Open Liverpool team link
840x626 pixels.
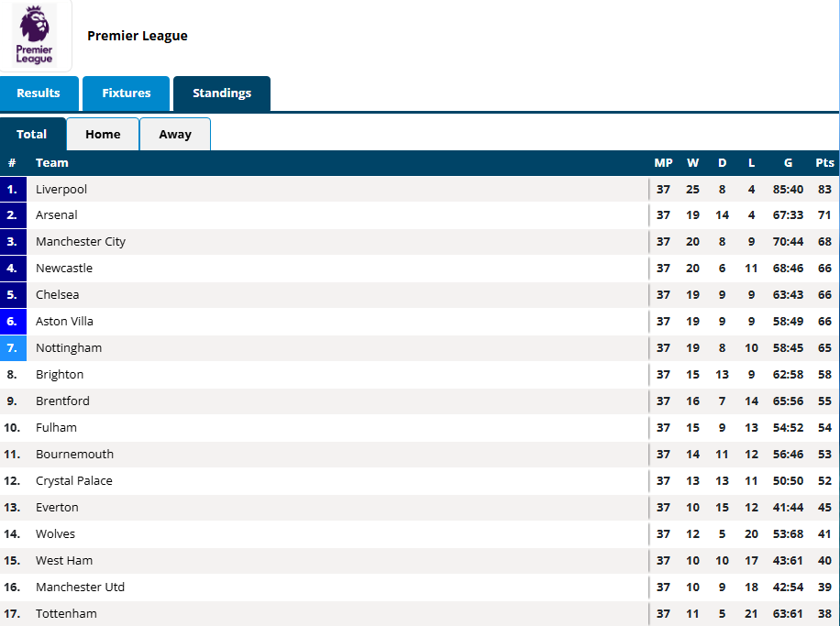click(x=61, y=190)
